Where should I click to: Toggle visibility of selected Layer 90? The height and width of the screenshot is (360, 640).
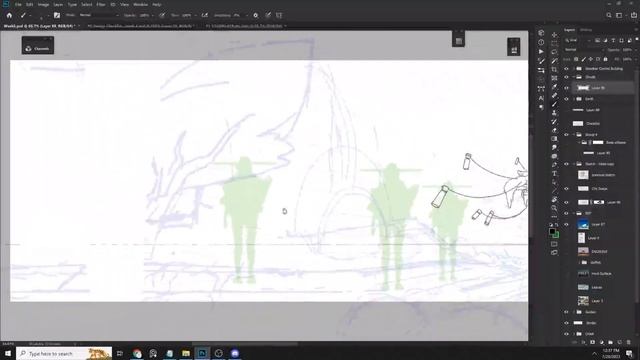(566, 88)
